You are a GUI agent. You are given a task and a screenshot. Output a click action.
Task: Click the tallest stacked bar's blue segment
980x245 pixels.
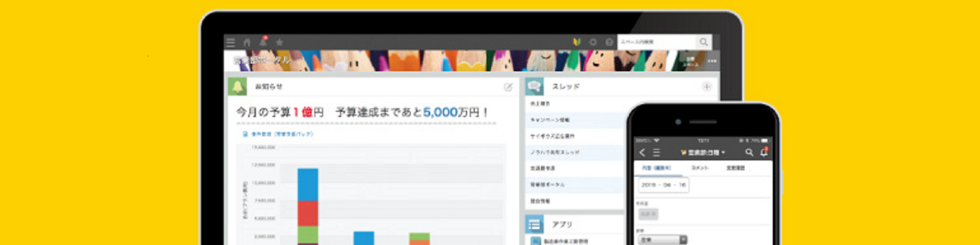(308, 184)
